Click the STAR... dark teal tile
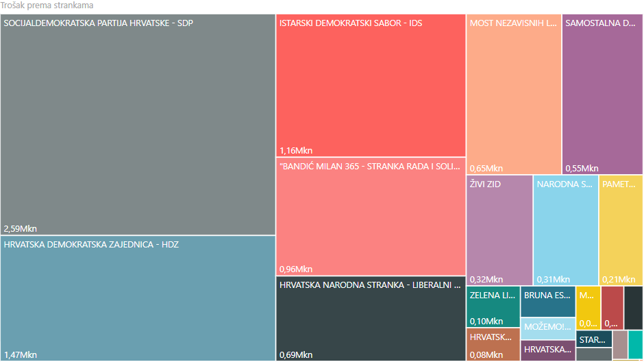The height and width of the screenshot is (362, 644). pos(593,339)
